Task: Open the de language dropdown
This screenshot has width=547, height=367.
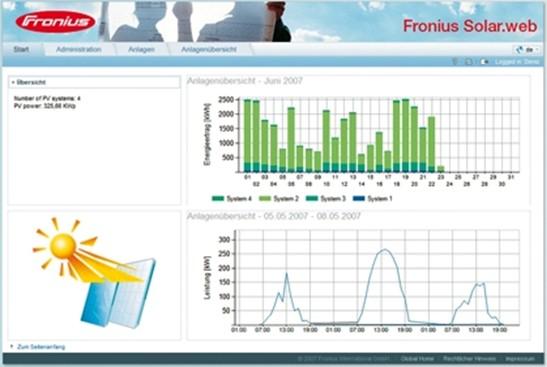Action: click(530, 50)
